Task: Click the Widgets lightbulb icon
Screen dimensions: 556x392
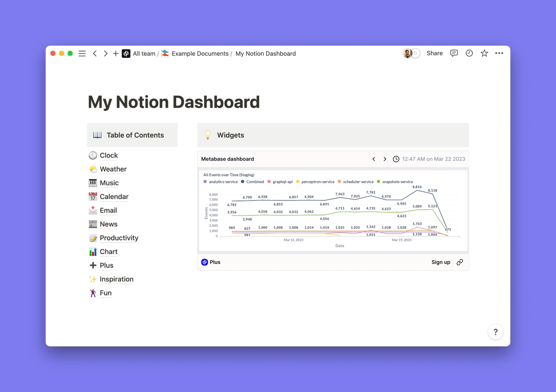Action: (x=208, y=135)
